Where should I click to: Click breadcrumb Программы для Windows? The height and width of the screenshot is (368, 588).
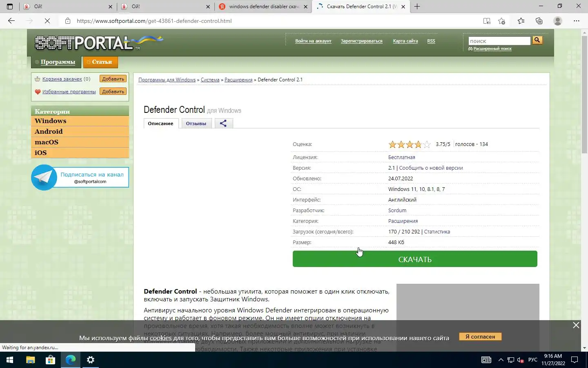click(167, 80)
